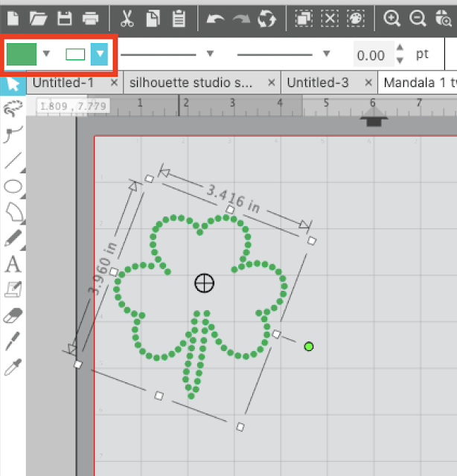This screenshot has height=476, width=457.
Task: Click the 3.960 in height label
Action: 103,268
